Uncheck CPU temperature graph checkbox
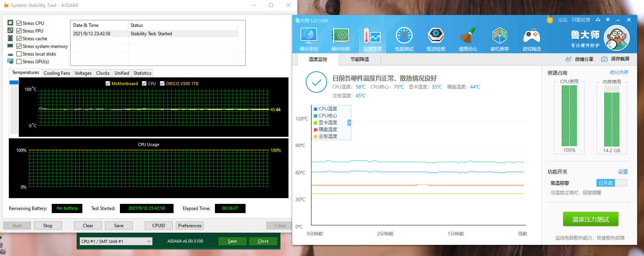 pos(144,83)
